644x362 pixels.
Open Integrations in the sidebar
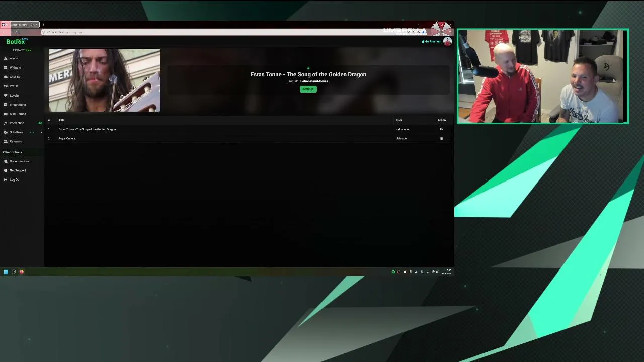point(18,105)
